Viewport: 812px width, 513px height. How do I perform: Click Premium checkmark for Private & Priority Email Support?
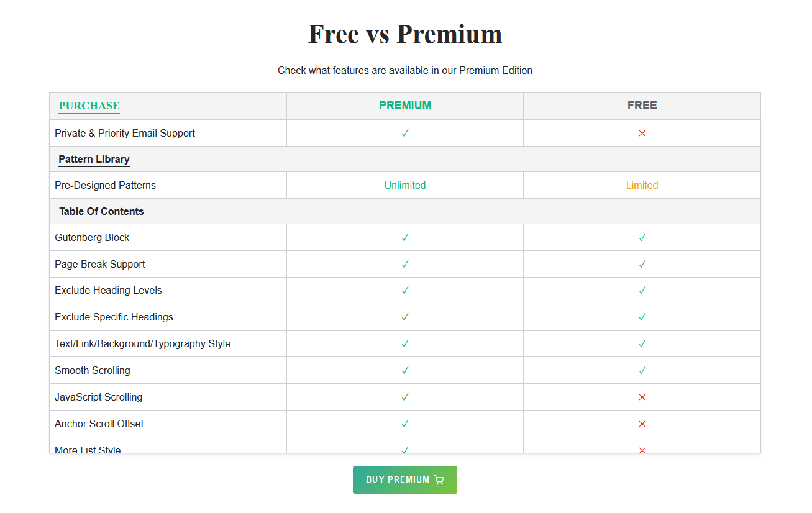click(x=405, y=133)
